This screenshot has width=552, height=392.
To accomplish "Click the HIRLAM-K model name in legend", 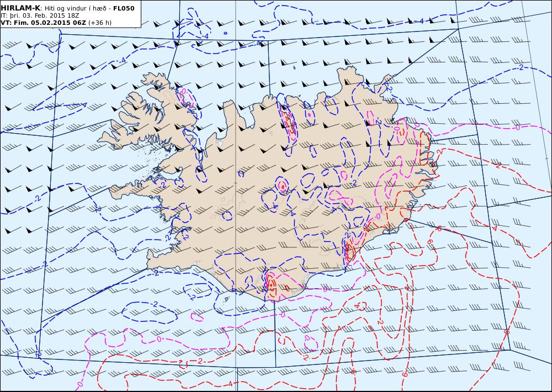I will coord(20,8).
